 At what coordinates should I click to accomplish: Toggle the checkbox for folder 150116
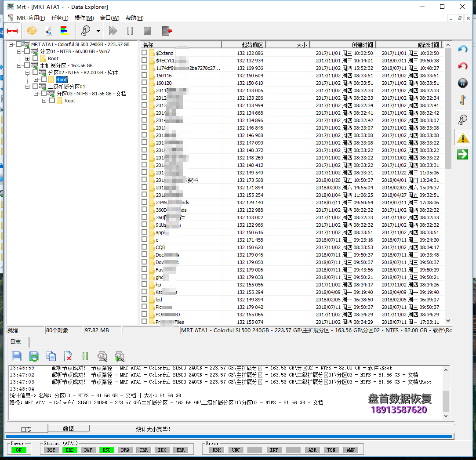(x=144, y=76)
